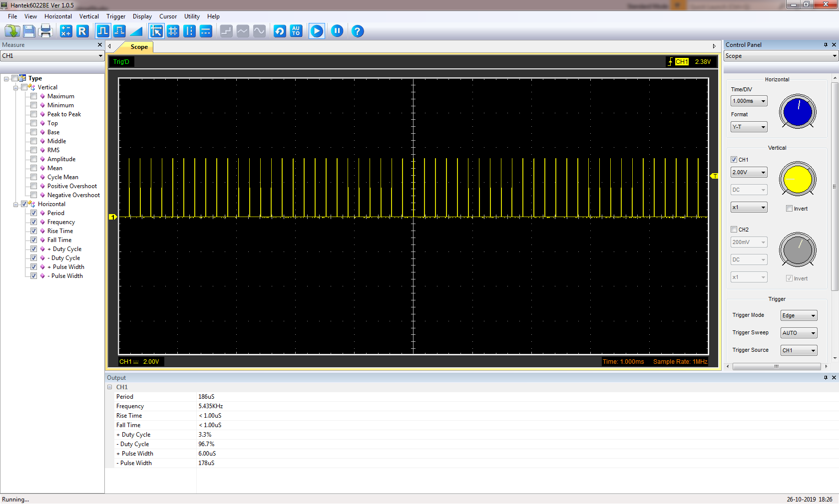Screen dimensions: 839x504
Task: Open the Trigger menu
Action: tap(116, 16)
